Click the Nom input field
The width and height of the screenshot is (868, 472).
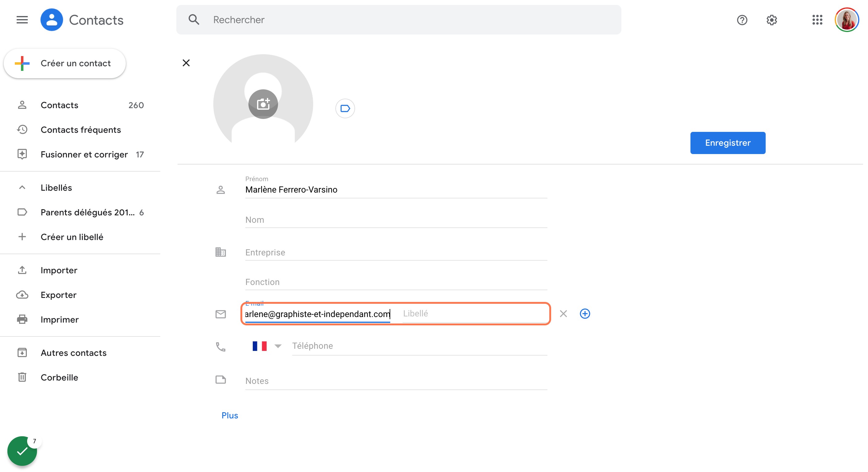coord(396,220)
